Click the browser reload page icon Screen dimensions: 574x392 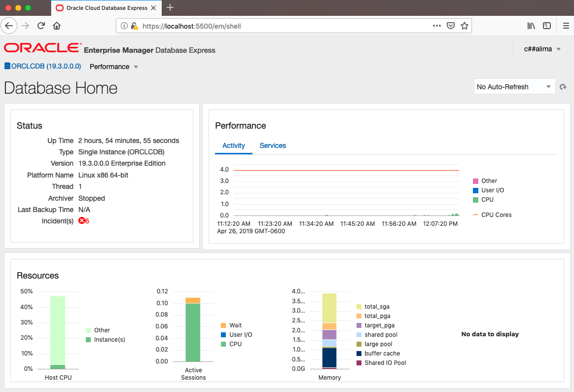point(41,26)
